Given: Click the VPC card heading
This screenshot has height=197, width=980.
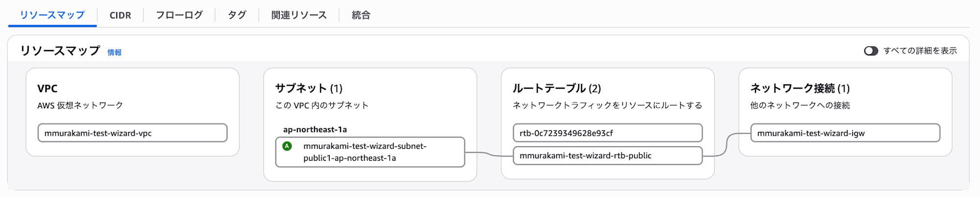Looking at the screenshot, I should coord(47,89).
